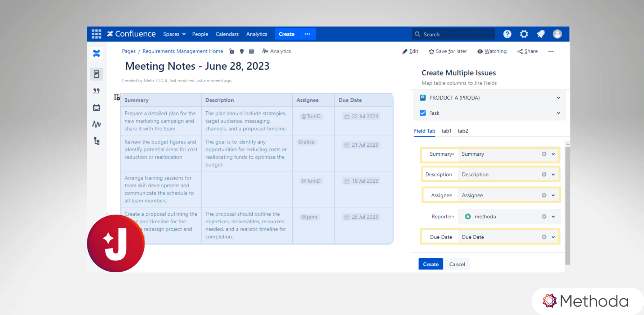The width and height of the screenshot is (644, 315).
Task: Open the page Analytics link
Action: tap(276, 51)
